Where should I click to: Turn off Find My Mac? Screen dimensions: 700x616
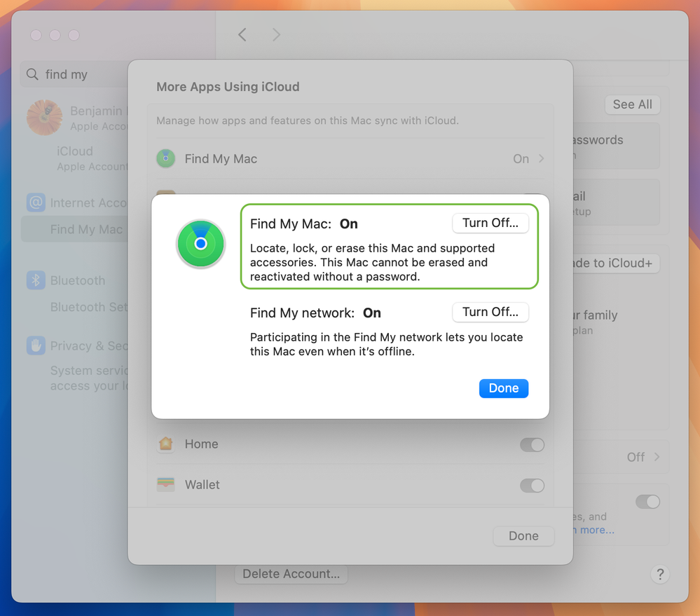490,223
